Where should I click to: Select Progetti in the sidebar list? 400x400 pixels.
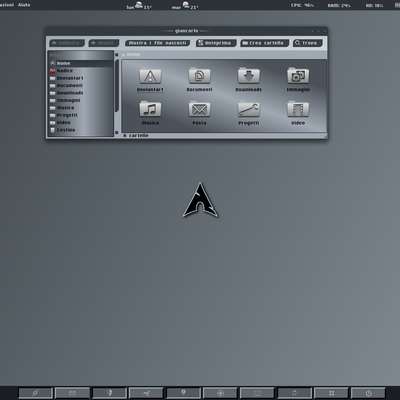point(81,115)
